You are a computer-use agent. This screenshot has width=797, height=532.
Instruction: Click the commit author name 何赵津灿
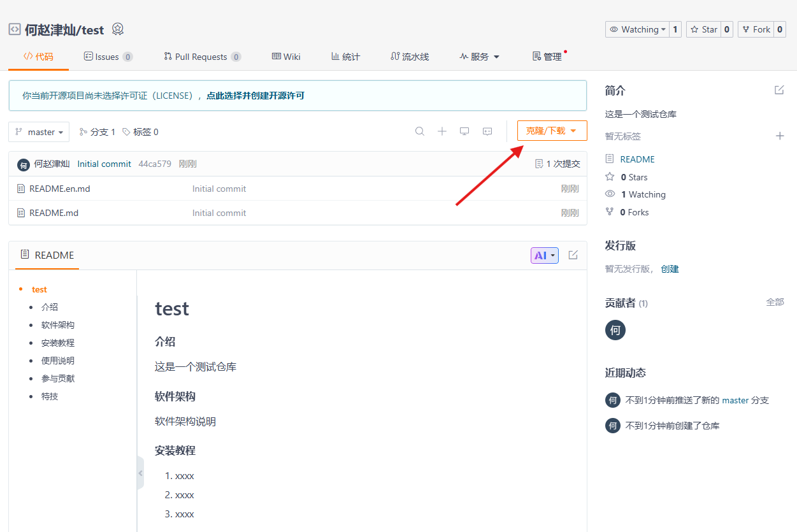point(52,164)
